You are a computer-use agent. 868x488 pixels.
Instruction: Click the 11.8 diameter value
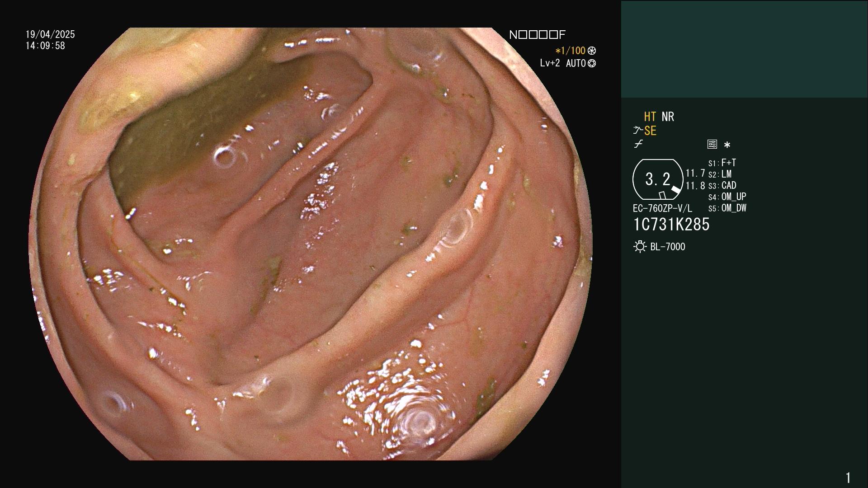[695, 186]
